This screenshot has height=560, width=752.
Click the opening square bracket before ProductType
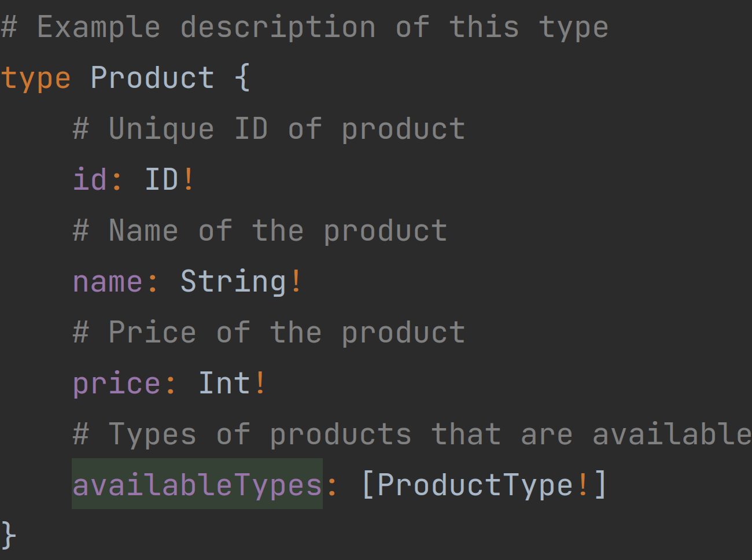point(367,485)
